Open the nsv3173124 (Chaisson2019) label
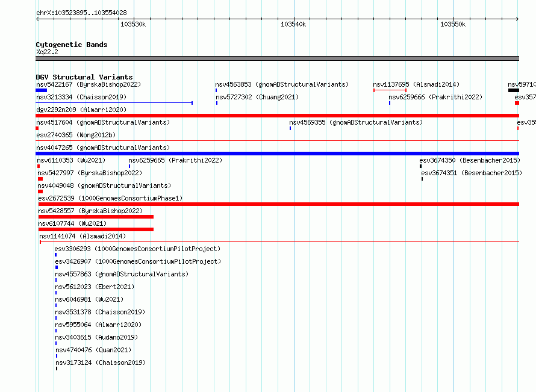Image resolution: width=536 pixels, height=392 pixels. (101, 362)
